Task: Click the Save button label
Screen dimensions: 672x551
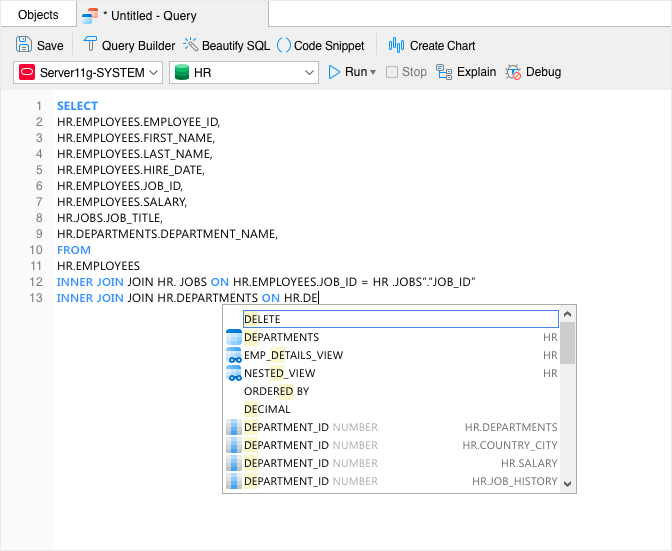Action: click(50, 45)
